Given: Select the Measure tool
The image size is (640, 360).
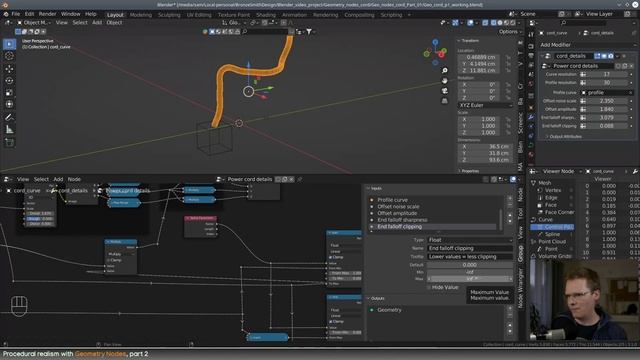Looking at the screenshot, I should [x=9, y=130].
